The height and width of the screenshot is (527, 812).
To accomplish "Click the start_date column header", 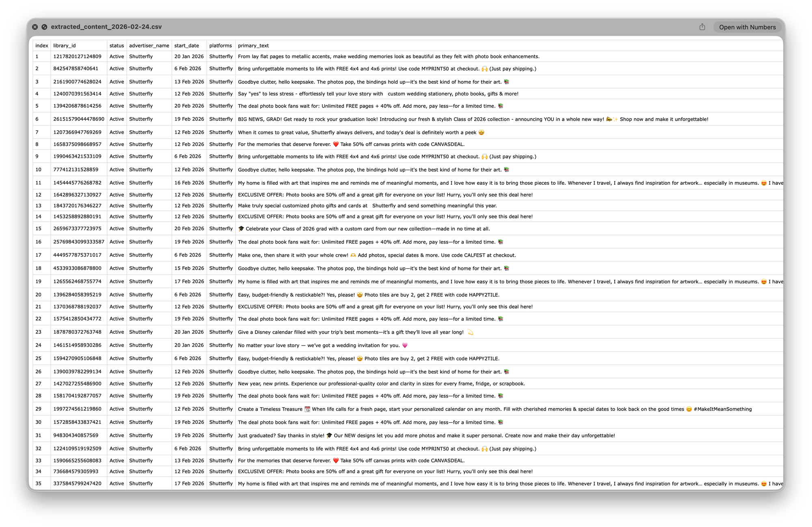I will coord(186,45).
